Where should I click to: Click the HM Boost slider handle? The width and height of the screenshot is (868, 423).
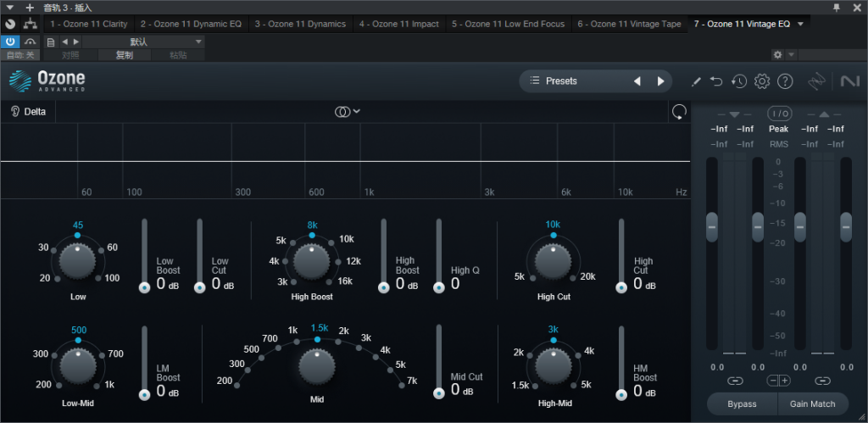[x=621, y=395]
